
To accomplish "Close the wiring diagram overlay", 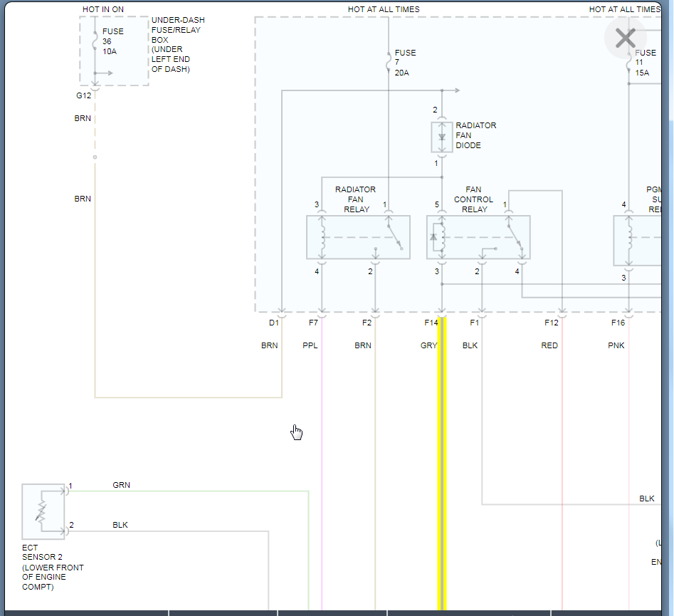I will (626, 38).
